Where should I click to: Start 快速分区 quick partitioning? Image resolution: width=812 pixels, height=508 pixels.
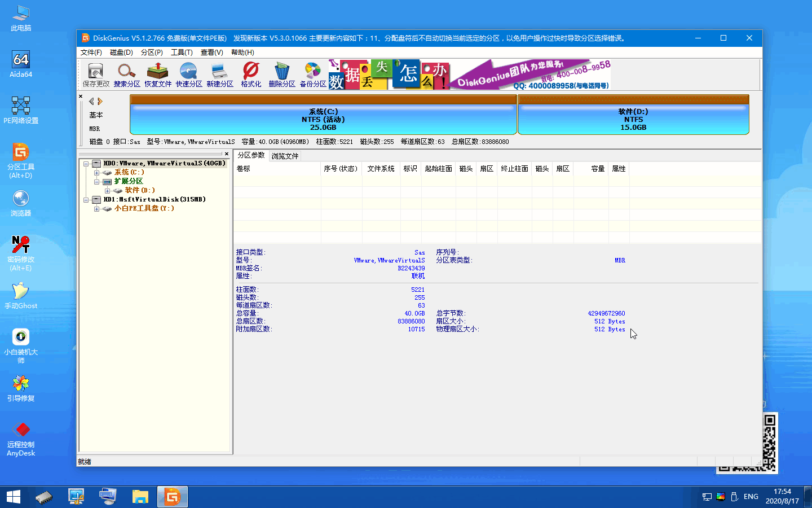tap(189, 74)
